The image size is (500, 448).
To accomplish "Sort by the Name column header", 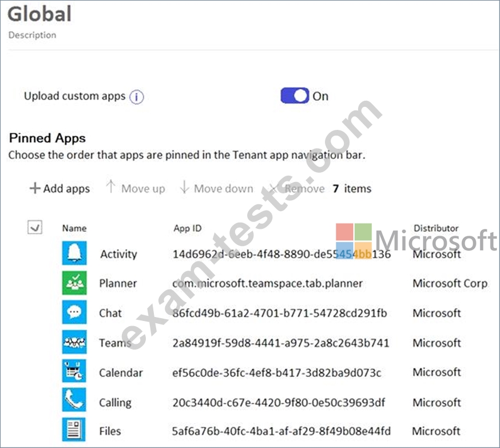I will (x=74, y=228).
